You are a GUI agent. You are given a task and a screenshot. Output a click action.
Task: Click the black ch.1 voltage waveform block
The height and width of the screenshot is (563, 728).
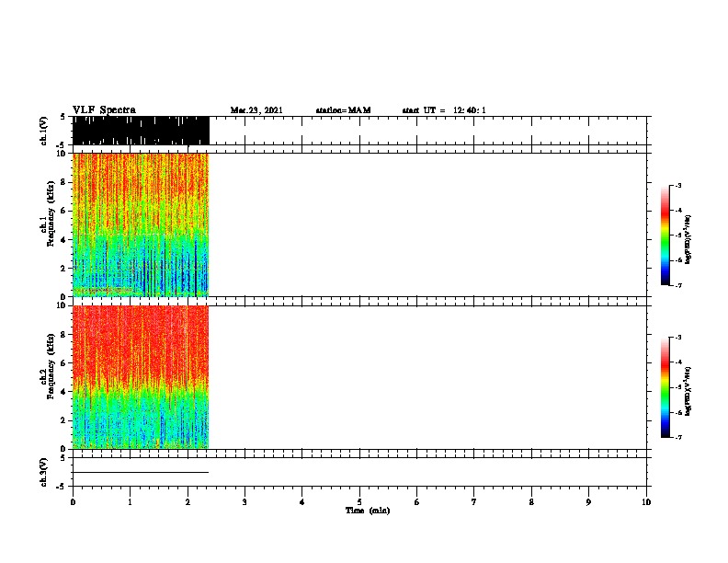point(141,131)
